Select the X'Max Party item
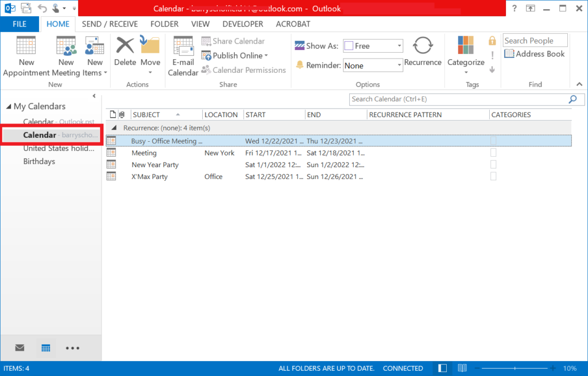Screen dimensions: 588x376 339,177
